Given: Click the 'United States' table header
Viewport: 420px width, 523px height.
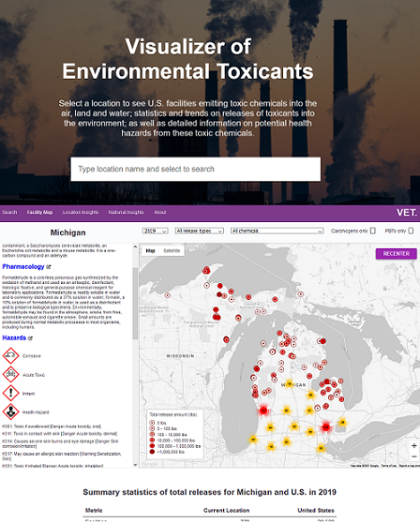Looking at the screenshot, I should 316,510.
